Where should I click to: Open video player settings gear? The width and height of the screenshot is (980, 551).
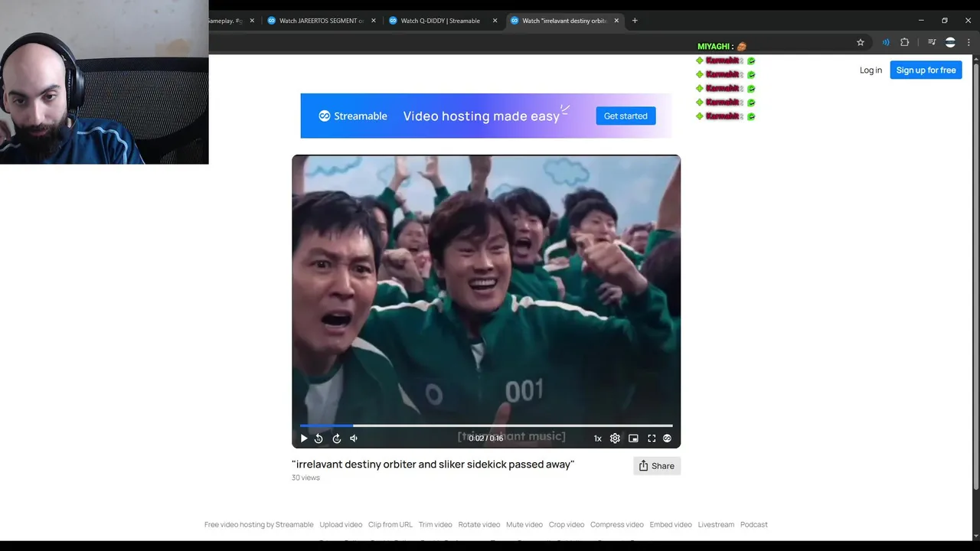click(615, 439)
